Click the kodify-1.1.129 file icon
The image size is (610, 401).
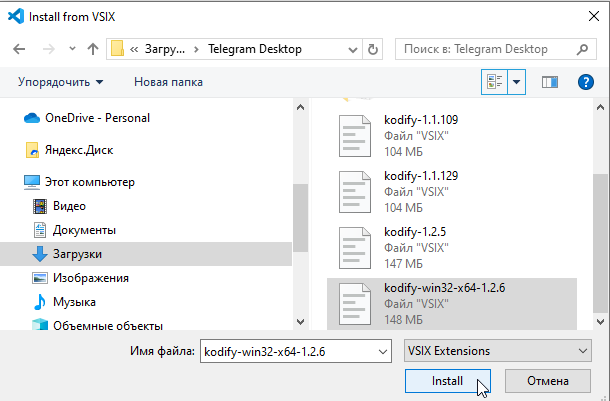tap(355, 192)
